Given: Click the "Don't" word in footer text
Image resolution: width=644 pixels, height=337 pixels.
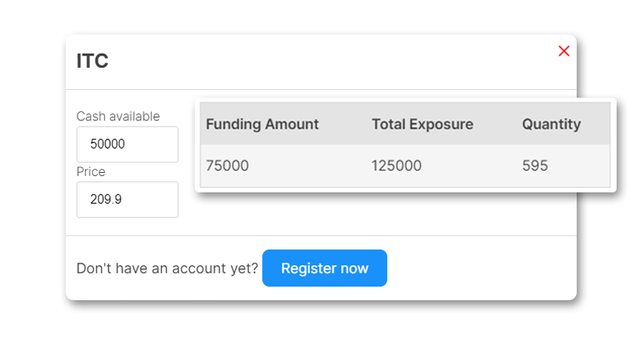Looking at the screenshot, I should (x=92, y=269).
